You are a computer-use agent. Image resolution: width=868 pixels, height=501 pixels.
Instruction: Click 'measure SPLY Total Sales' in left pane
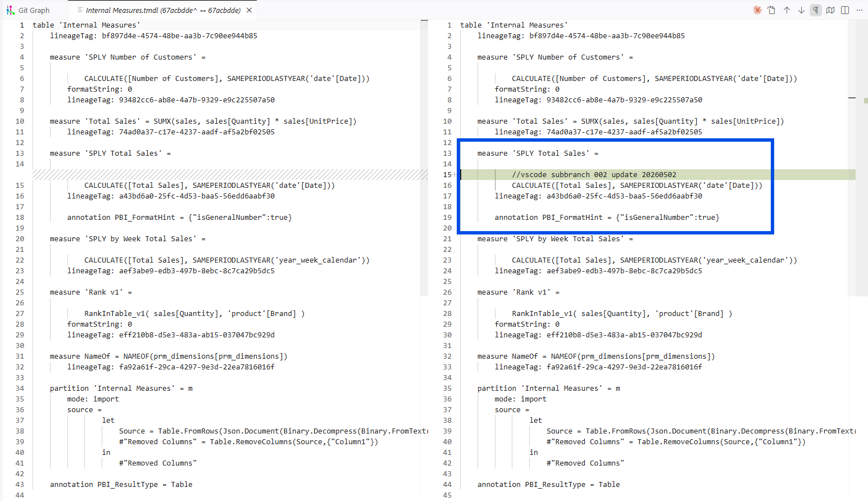(x=110, y=154)
